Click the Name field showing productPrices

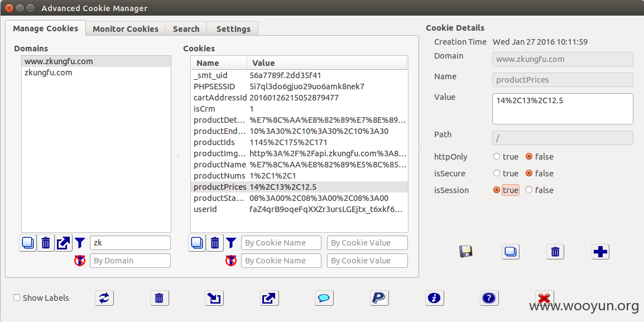pos(563,80)
